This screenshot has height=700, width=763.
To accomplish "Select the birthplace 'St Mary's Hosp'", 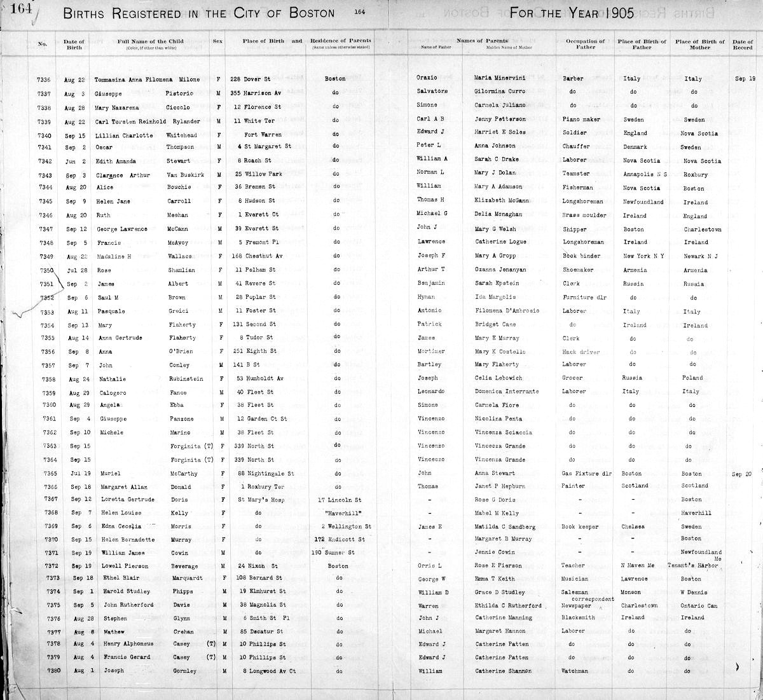I will (262, 499).
